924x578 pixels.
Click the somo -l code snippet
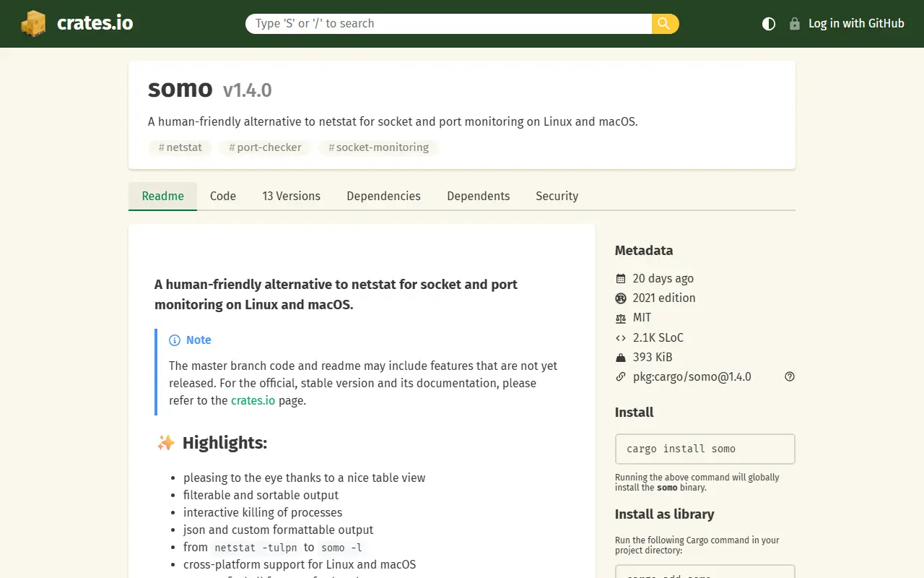(341, 548)
